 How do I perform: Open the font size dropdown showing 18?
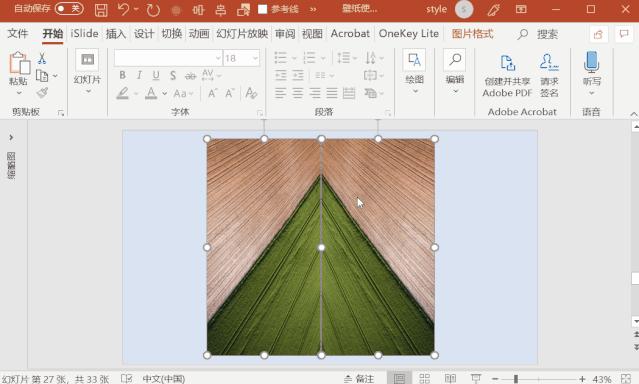tap(241, 58)
